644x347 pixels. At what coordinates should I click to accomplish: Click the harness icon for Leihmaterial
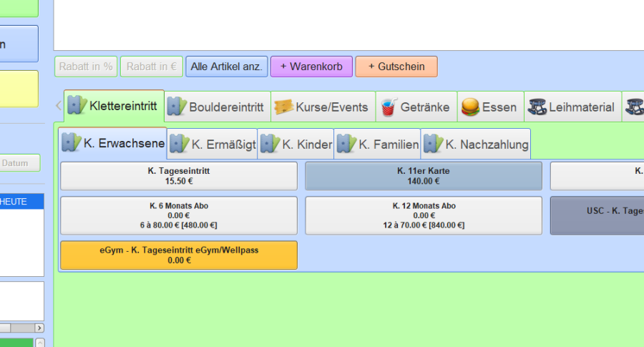(537, 107)
